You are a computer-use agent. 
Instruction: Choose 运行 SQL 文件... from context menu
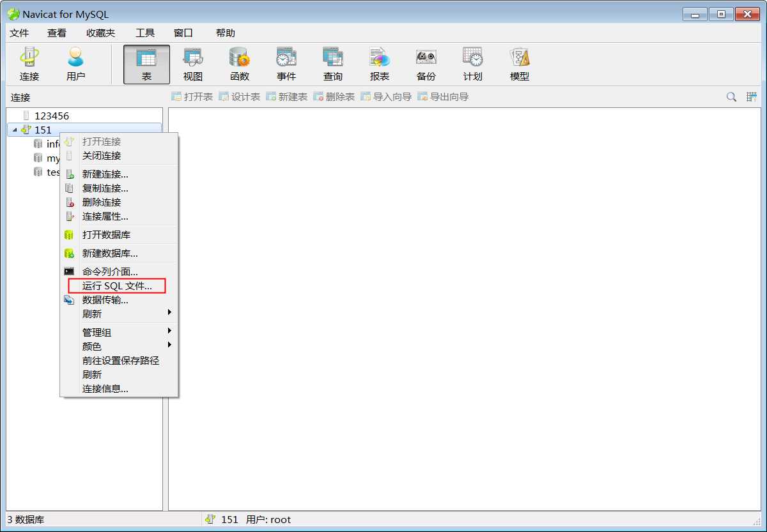coord(119,286)
